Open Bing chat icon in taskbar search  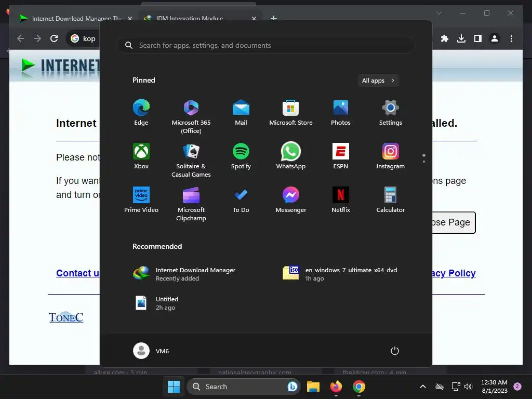pyautogui.click(x=292, y=387)
